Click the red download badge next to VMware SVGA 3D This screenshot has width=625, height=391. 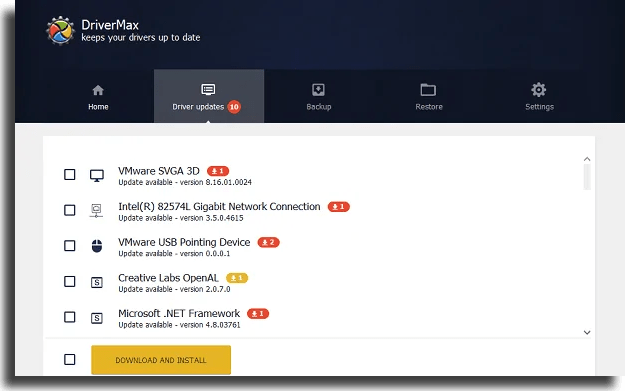pos(218,171)
